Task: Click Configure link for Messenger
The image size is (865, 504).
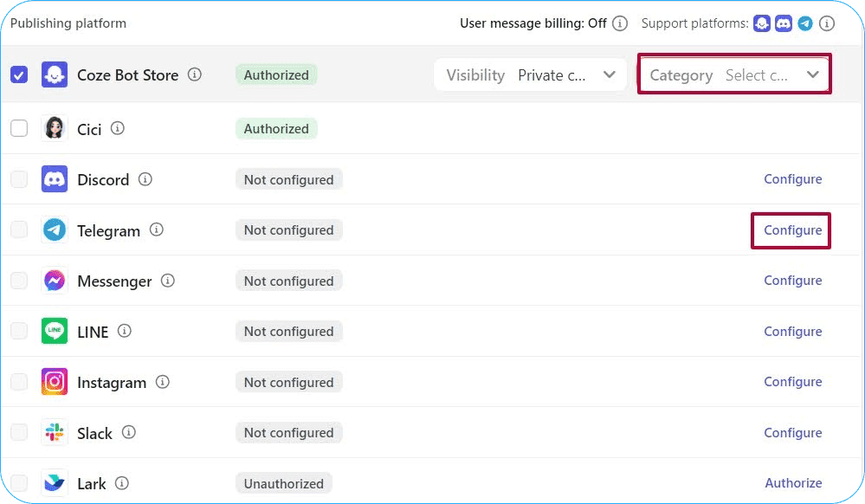Action: (793, 281)
